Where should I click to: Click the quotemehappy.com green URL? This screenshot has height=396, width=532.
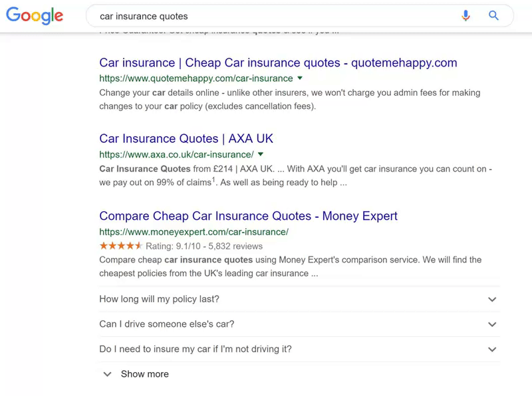pyautogui.click(x=196, y=78)
